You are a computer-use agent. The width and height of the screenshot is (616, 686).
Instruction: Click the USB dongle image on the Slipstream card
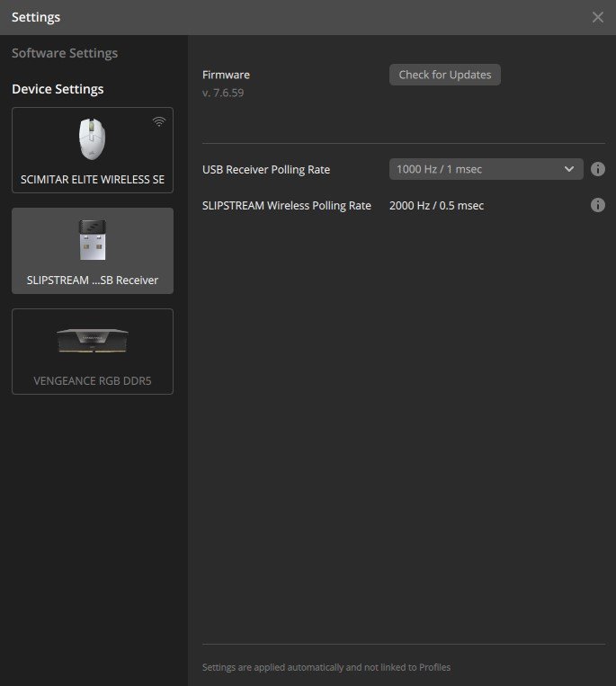(93, 240)
